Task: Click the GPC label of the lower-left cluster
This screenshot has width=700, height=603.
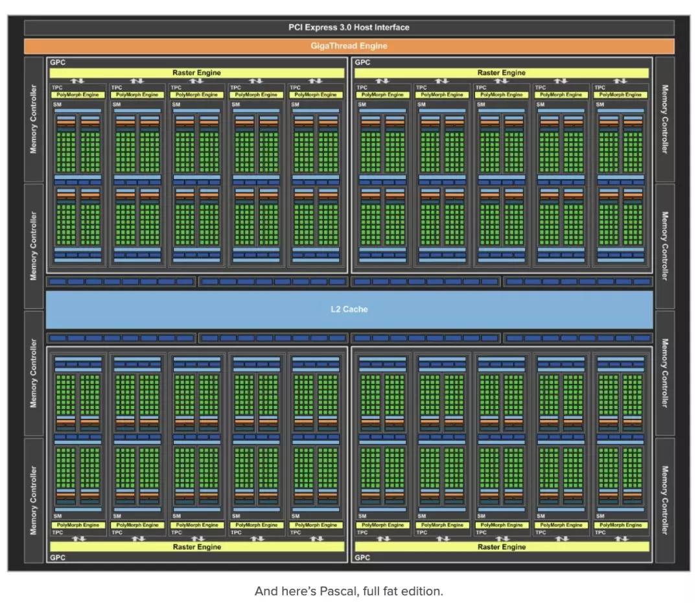Action: tap(58, 558)
